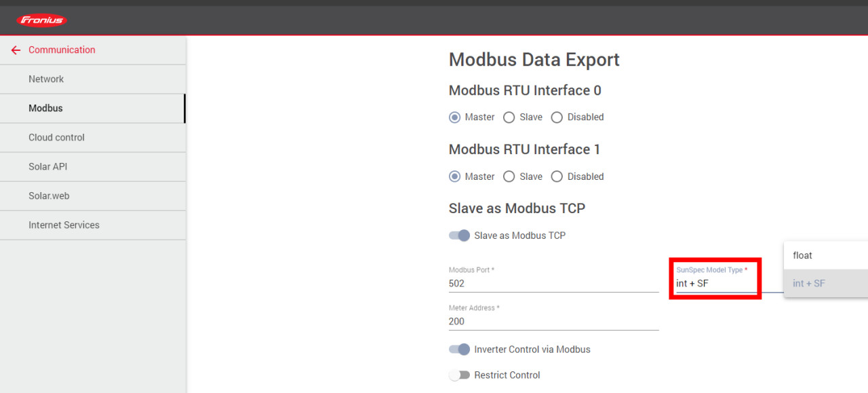Select the Modbus menu item

(45, 109)
